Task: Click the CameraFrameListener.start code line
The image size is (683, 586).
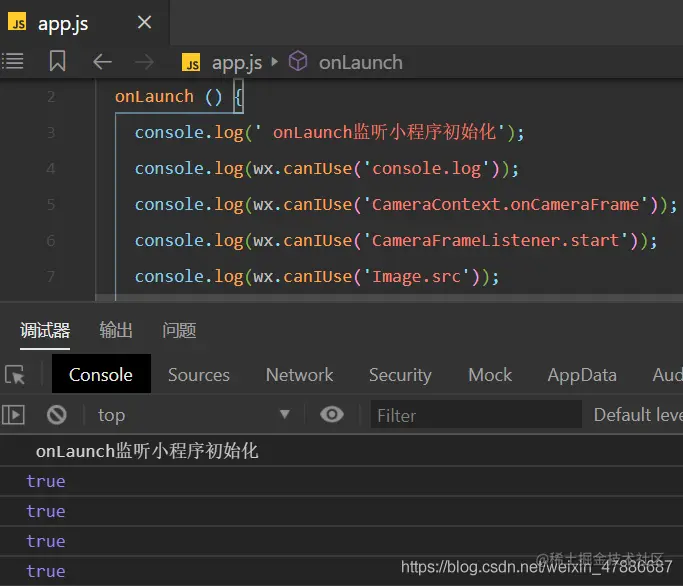Action: point(396,241)
